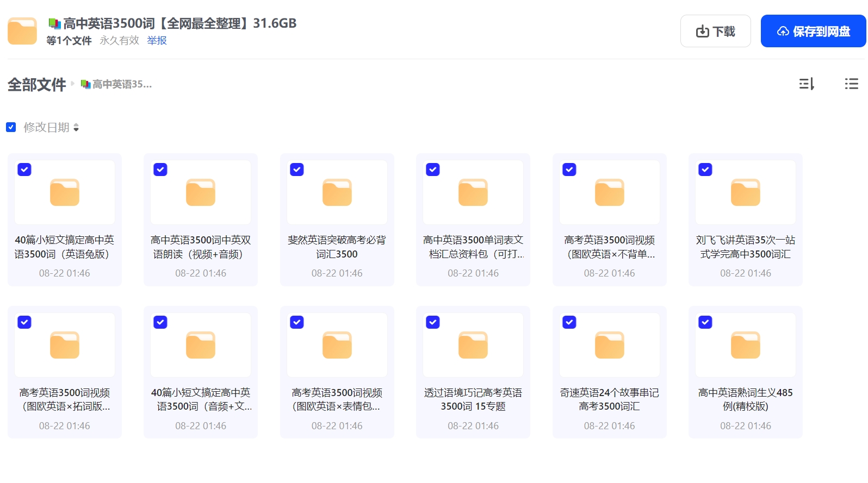Click the 举报 link
Viewport: 868px width, 483px height.
coord(157,41)
